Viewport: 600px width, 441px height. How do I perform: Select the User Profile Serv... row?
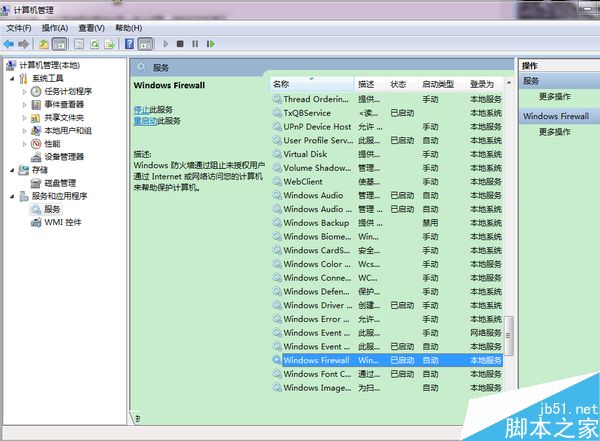(x=387, y=140)
